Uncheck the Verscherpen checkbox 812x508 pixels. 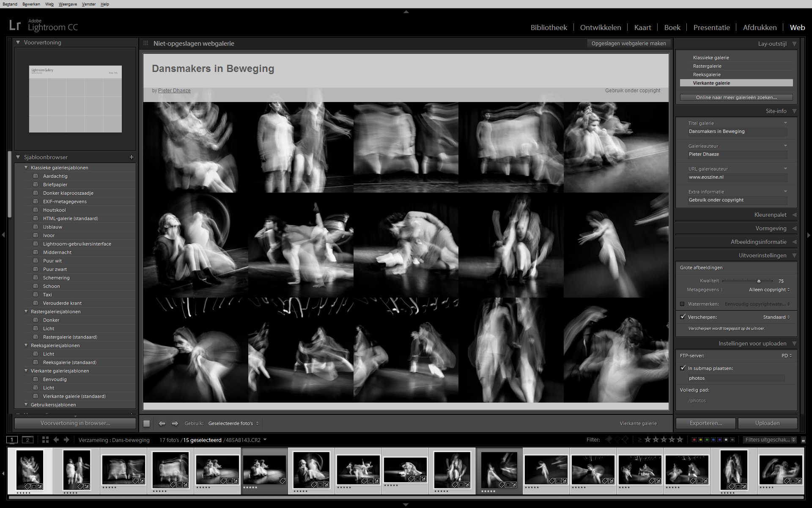pyautogui.click(x=683, y=317)
